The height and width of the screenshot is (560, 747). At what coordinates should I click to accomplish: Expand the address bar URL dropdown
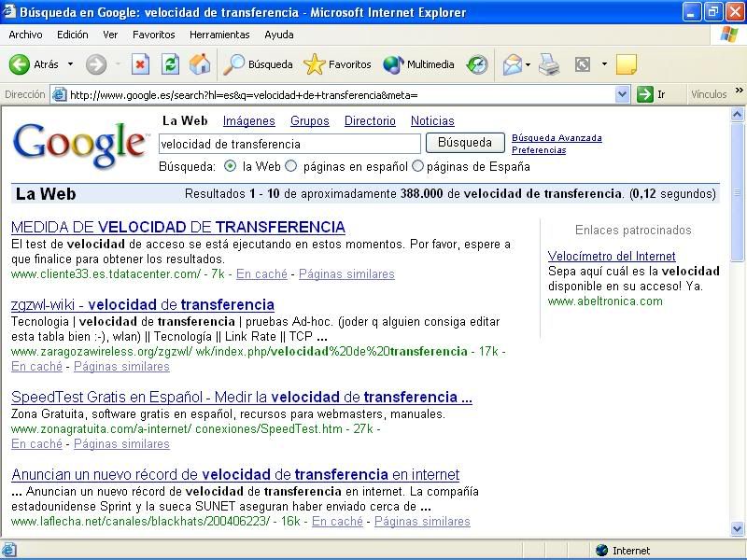622,94
